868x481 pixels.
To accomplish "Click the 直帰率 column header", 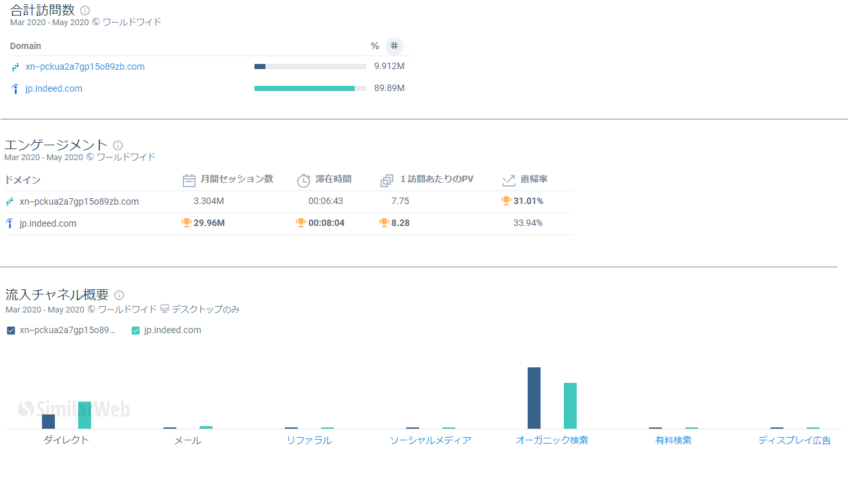I will coord(534,179).
